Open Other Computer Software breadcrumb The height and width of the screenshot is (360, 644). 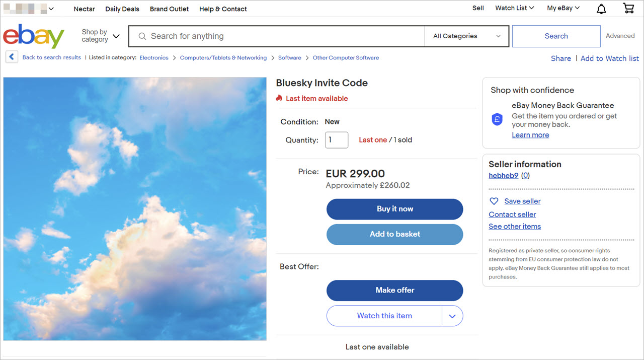tap(346, 58)
